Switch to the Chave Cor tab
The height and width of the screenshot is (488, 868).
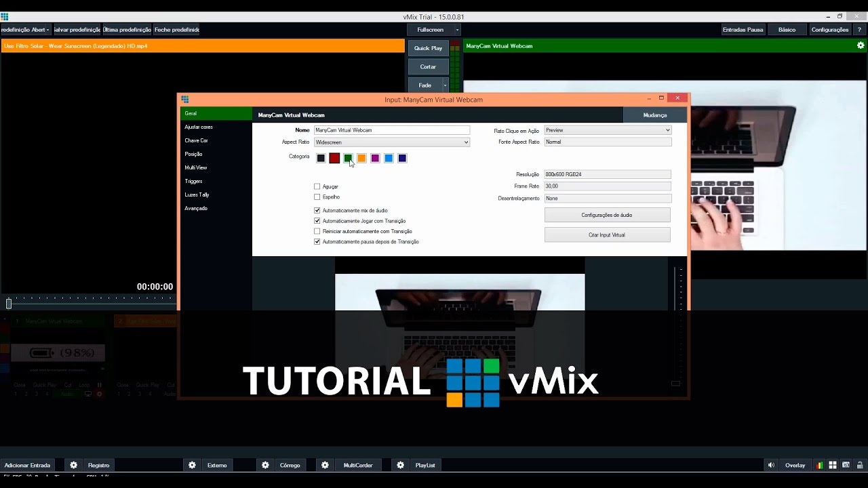pyautogui.click(x=197, y=140)
